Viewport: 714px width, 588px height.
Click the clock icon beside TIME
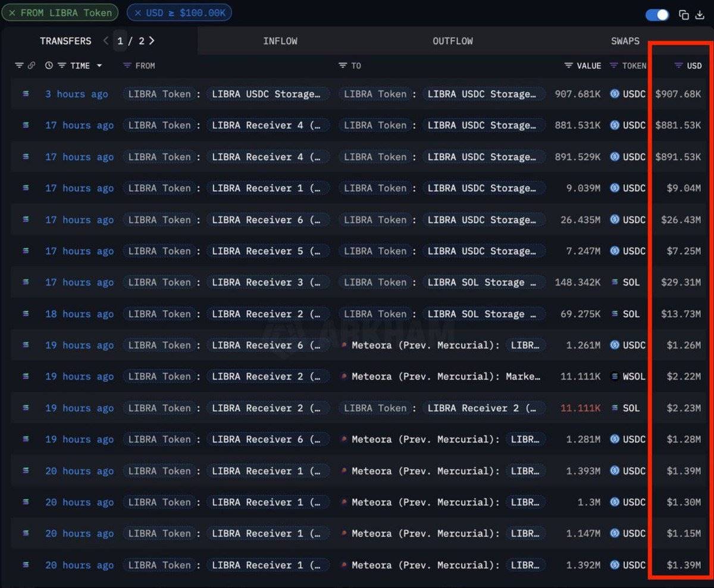[x=49, y=65]
